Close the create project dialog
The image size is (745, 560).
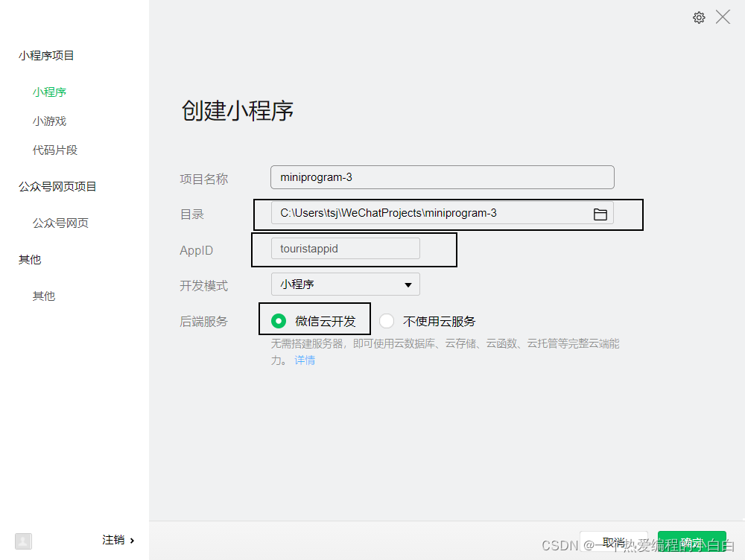(723, 17)
